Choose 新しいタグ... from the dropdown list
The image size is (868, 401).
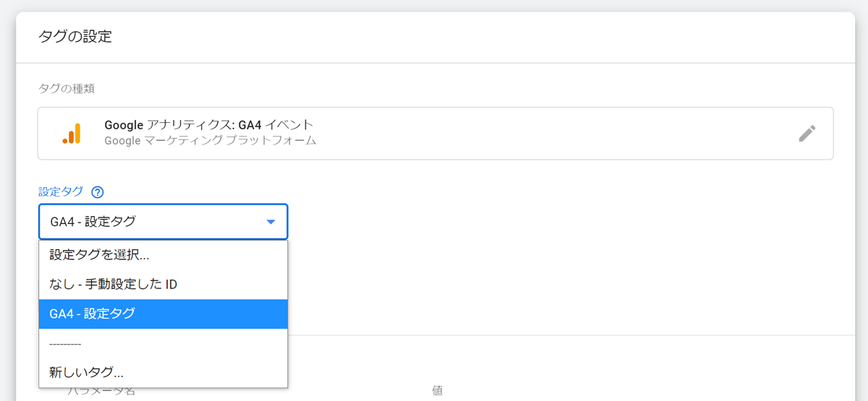[x=86, y=373]
